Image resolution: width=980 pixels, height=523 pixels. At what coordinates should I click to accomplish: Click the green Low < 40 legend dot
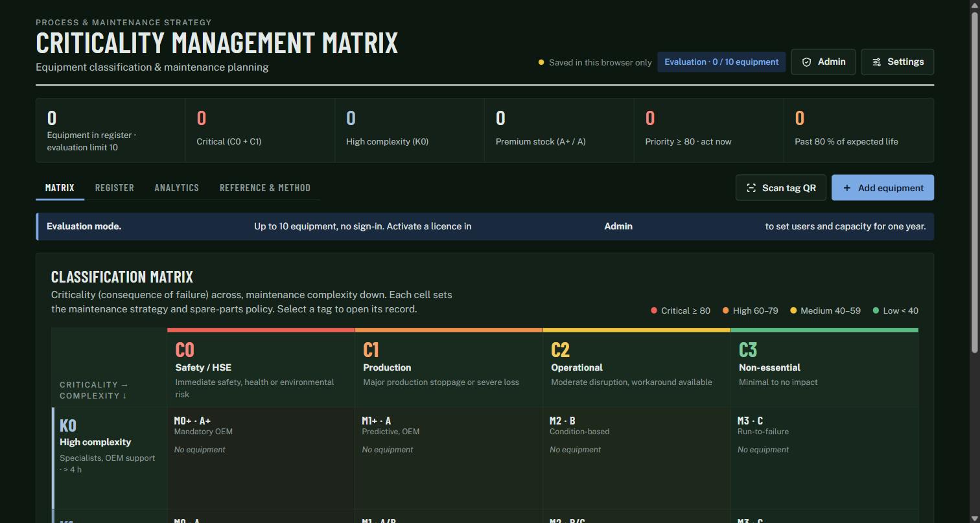click(x=876, y=310)
